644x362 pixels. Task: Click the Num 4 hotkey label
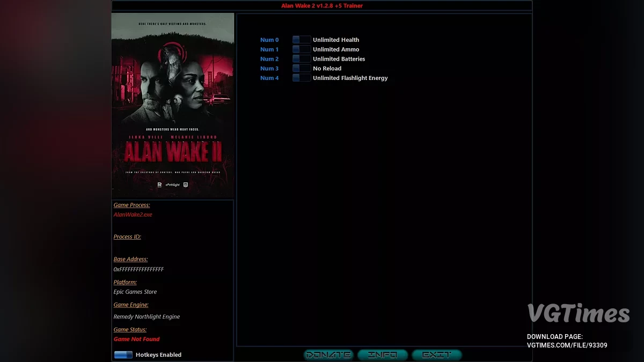[269, 78]
